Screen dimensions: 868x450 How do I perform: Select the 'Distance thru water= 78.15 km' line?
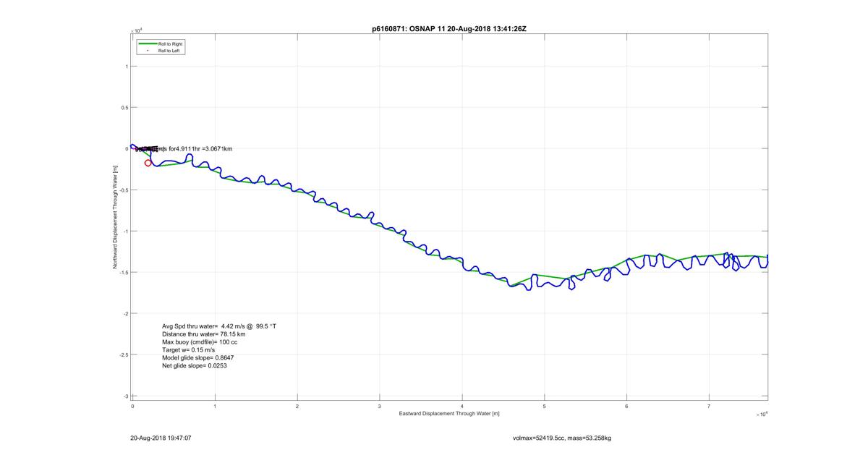(203, 334)
